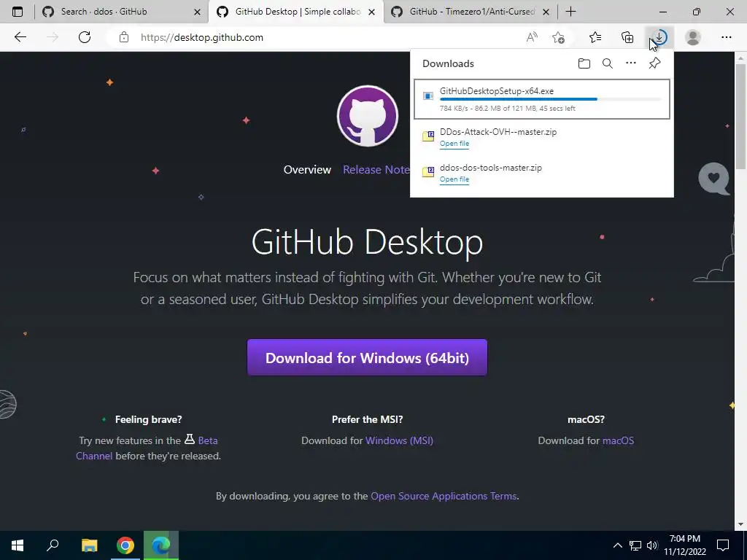Open the notification center icon
This screenshot has width=747, height=560.
pyautogui.click(x=723, y=545)
